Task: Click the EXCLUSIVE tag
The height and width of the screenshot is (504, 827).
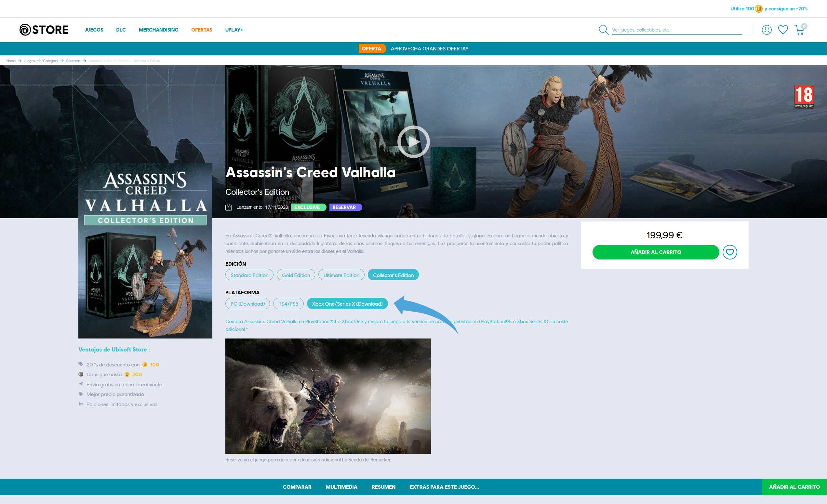Action: (x=308, y=207)
